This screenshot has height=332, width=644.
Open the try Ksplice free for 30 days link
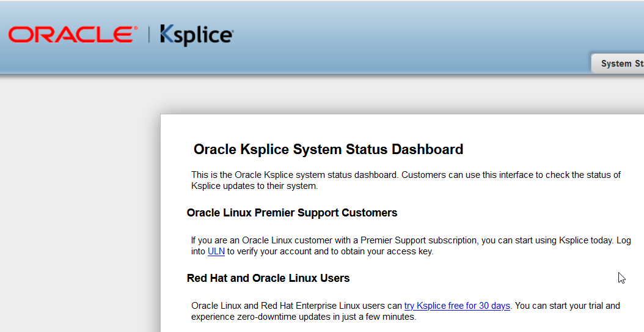pyautogui.click(x=457, y=306)
